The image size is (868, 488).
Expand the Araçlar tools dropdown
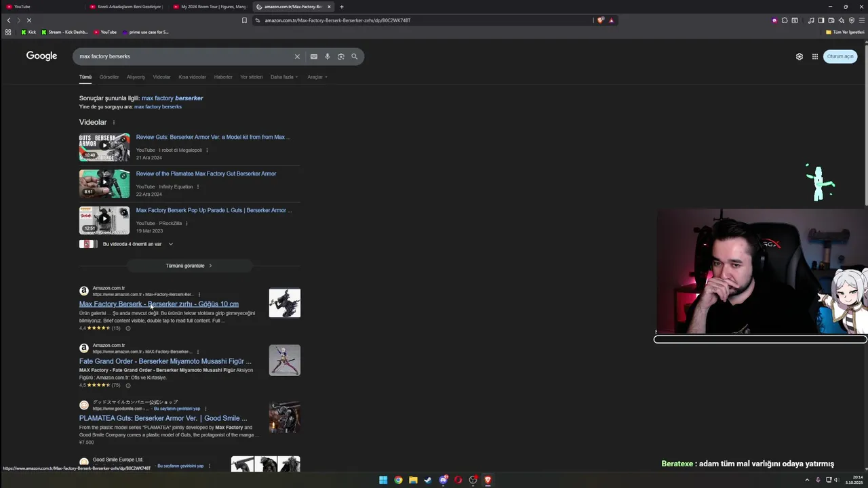[x=317, y=77]
